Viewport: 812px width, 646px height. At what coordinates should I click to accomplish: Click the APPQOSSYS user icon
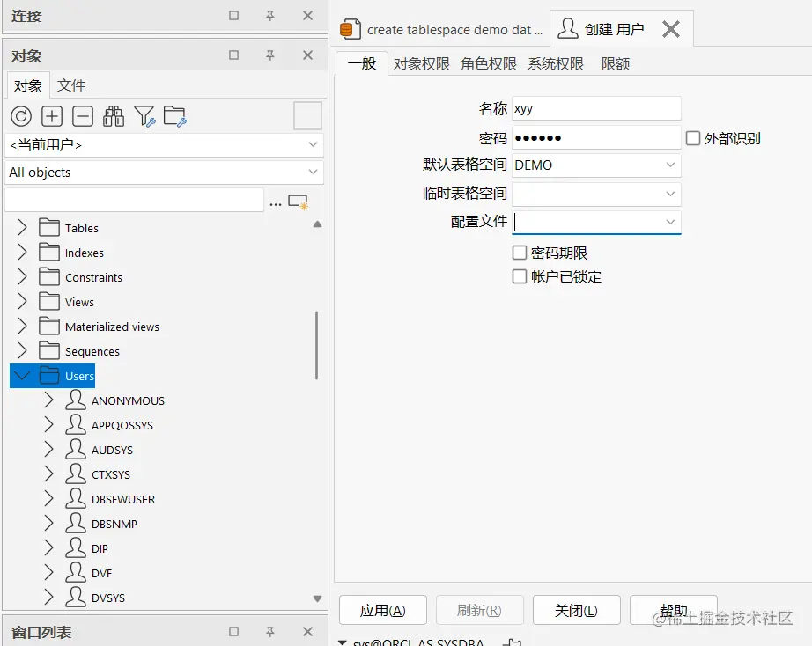pyautogui.click(x=76, y=425)
